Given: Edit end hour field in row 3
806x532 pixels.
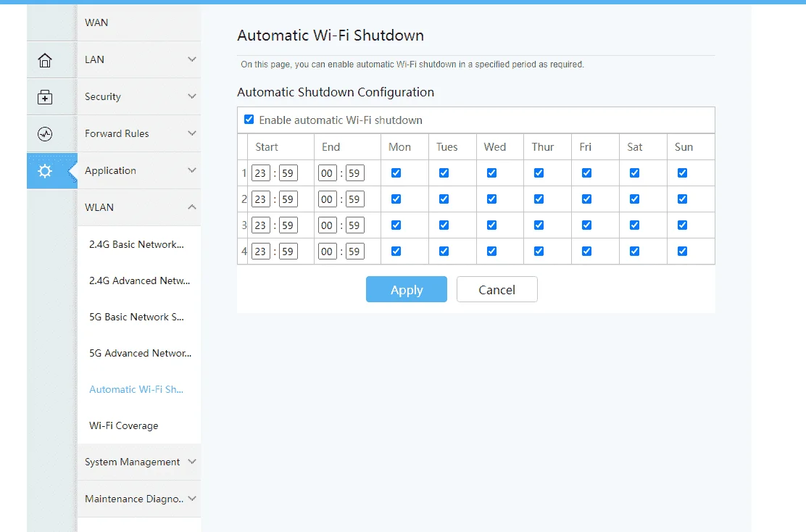Looking at the screenshot, I should (328, 225).
